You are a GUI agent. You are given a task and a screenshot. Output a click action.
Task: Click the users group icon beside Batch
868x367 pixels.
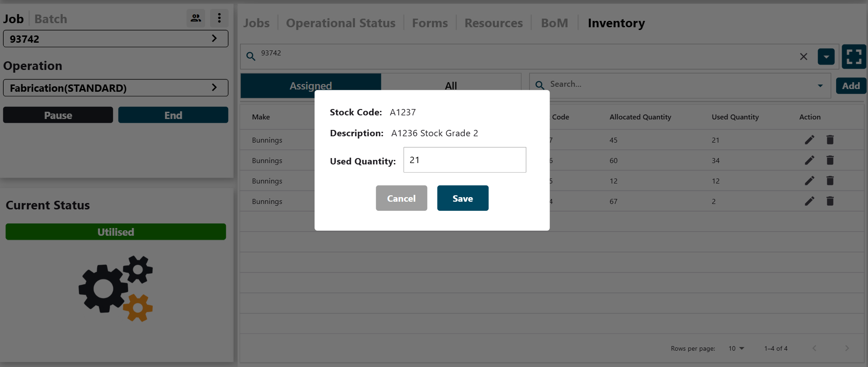pos(196,18)
